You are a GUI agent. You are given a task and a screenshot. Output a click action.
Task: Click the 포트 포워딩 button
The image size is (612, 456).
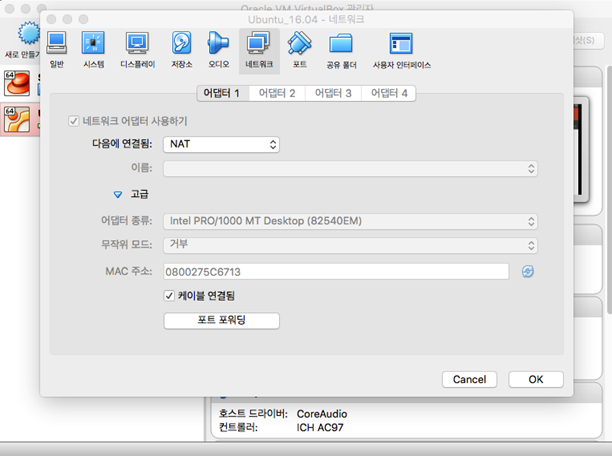pyautogui.click(x=221, y=321)
